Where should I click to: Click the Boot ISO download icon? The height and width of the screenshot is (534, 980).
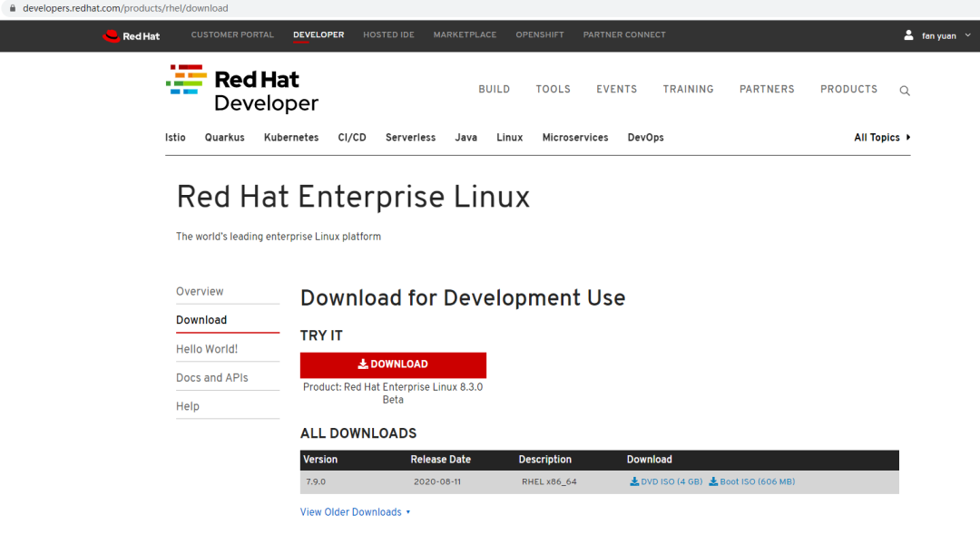(715, 481)
